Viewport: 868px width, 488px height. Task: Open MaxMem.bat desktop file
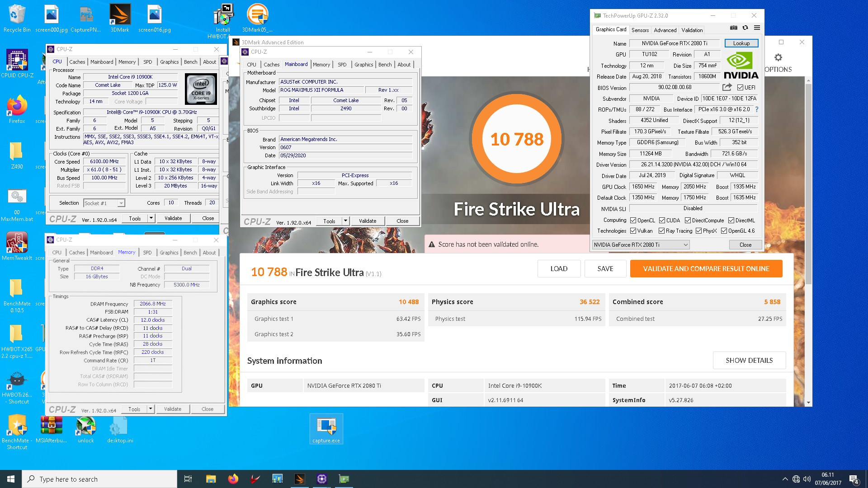[17, 205]
